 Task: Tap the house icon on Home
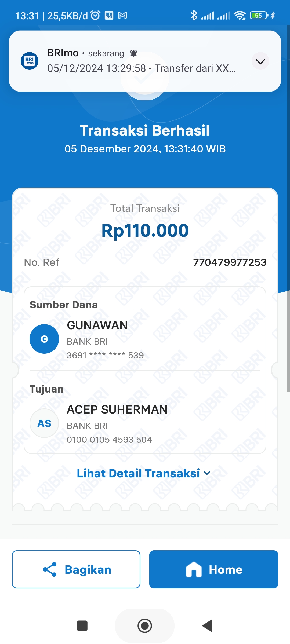point(194,569)
